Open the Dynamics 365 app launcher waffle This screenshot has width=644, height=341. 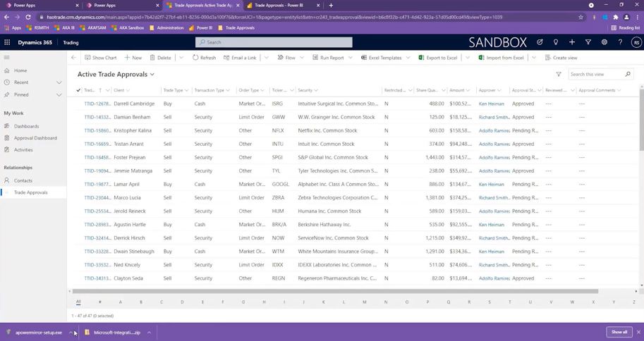(7, 42)
